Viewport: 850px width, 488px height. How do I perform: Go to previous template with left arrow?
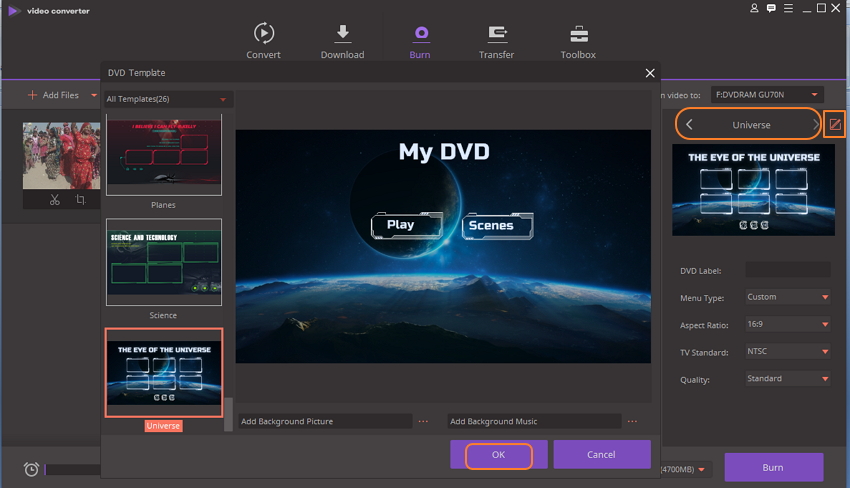pyautogui.click(x=689, y=125)
